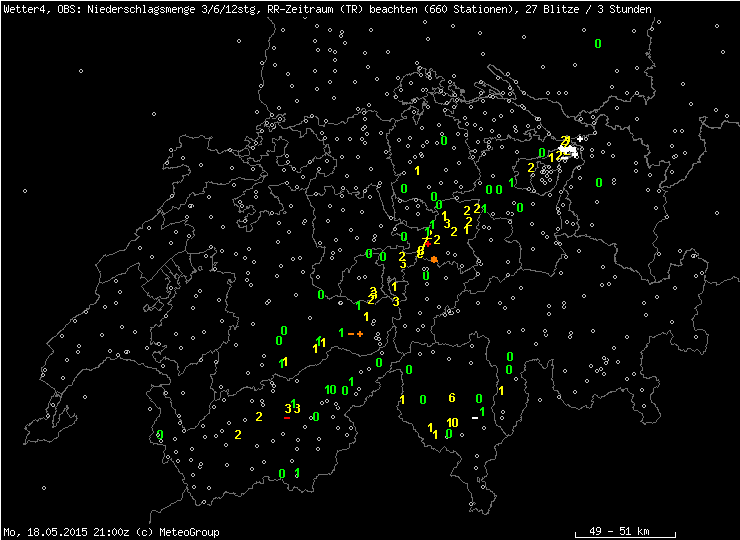Click the green 0 at far left edge
Image resolution: width=740 pixels, height=540 pixels.
(x=160, y=435)
